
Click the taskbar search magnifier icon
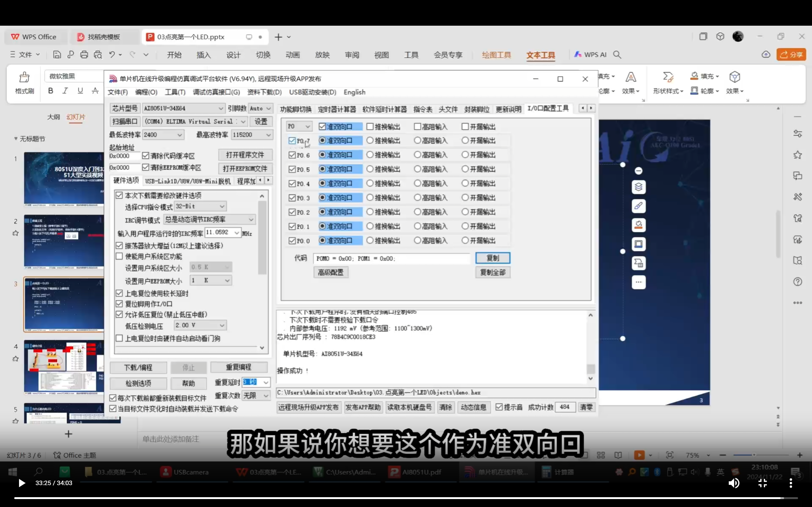click(x=39, y=472)
